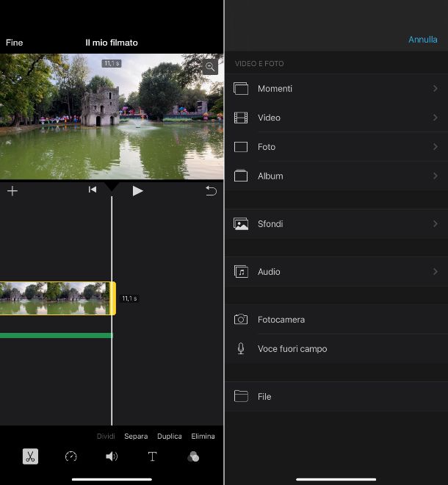Open the speed speedometer tool
448x485 pixels.
71,456
